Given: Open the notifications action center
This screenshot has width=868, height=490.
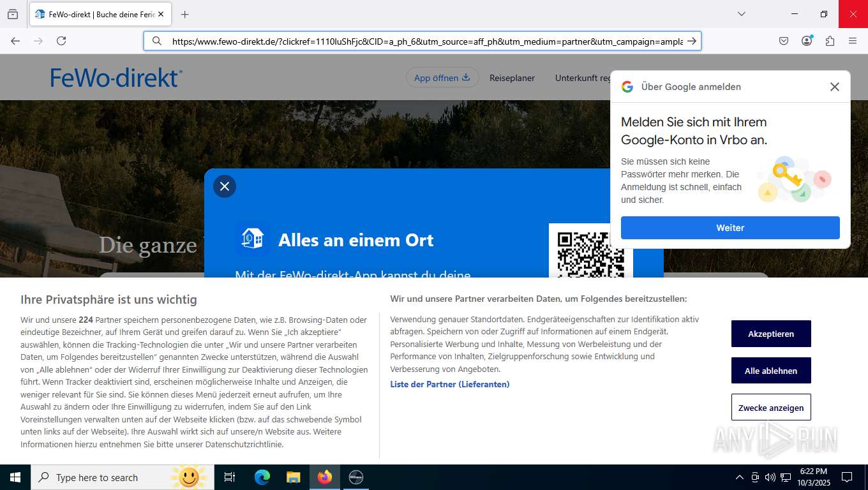Looking at the screenshot, I should [847, 477].
